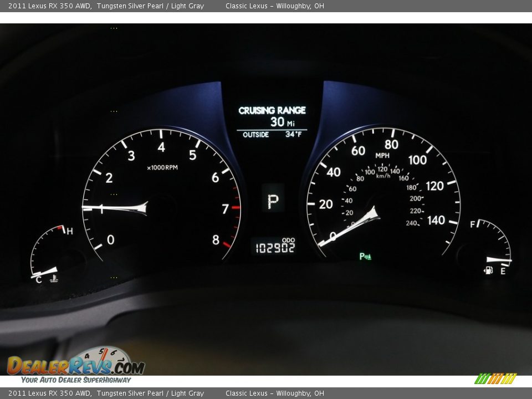
Task: Click the fuel gauge needle
Action: tap(499, 260)
